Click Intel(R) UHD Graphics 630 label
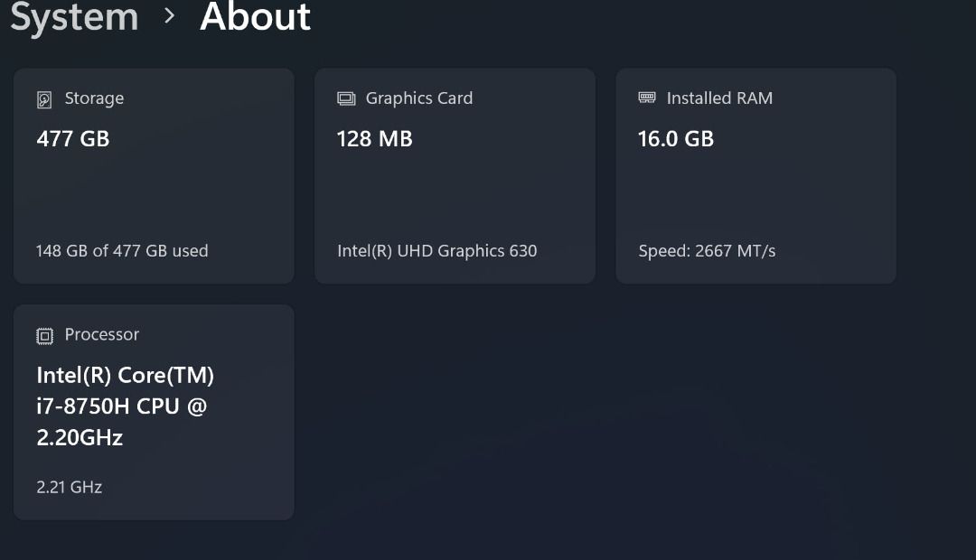The height and width of the screenshot is (560, 976). click(x=437, y=251)
